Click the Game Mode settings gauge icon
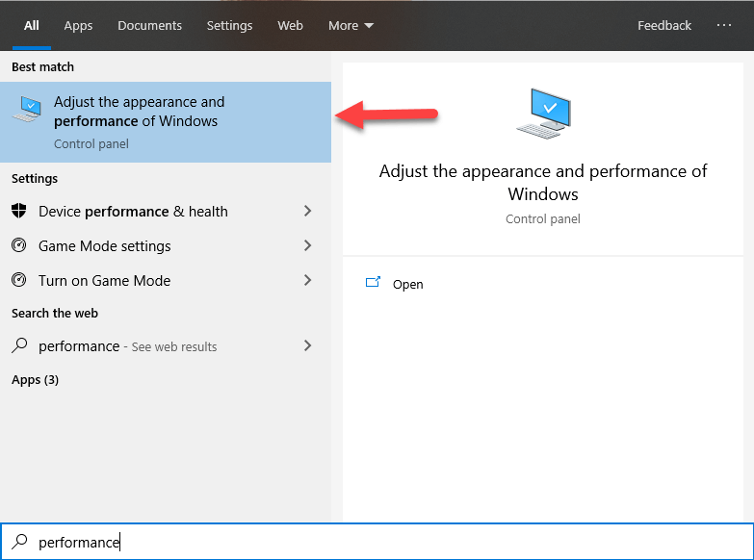 (18, 245)
